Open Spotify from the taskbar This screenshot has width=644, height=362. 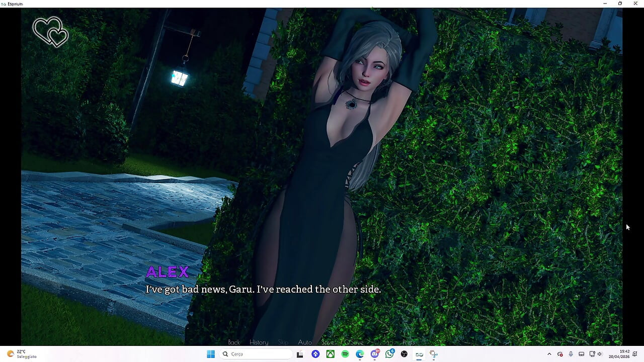(345, 354)
